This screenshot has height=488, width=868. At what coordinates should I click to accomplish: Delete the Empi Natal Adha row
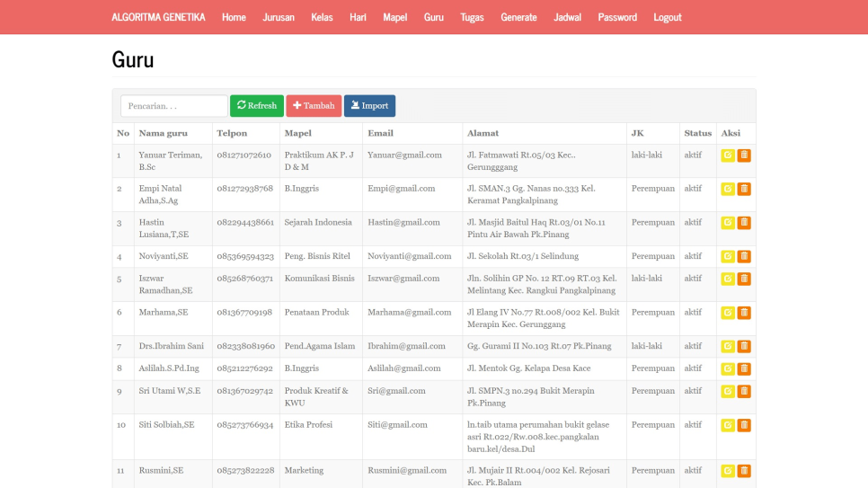(x=744, y=189)
